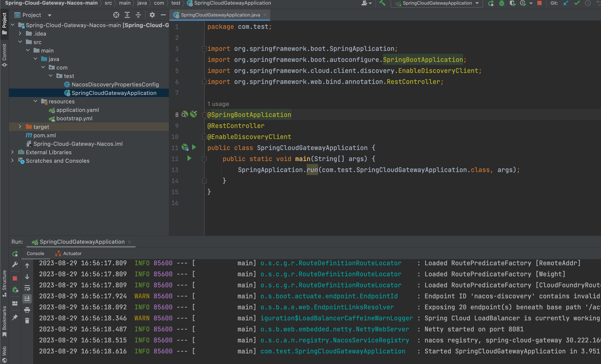Viewport: 601px width, 364px height.
Task: Click Select Opened File crosshair icon
Action: [x=116, y=15]
